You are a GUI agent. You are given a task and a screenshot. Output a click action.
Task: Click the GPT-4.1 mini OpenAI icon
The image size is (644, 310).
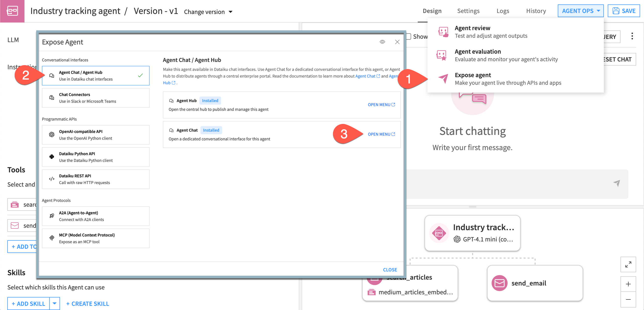[x=457, y=239]
